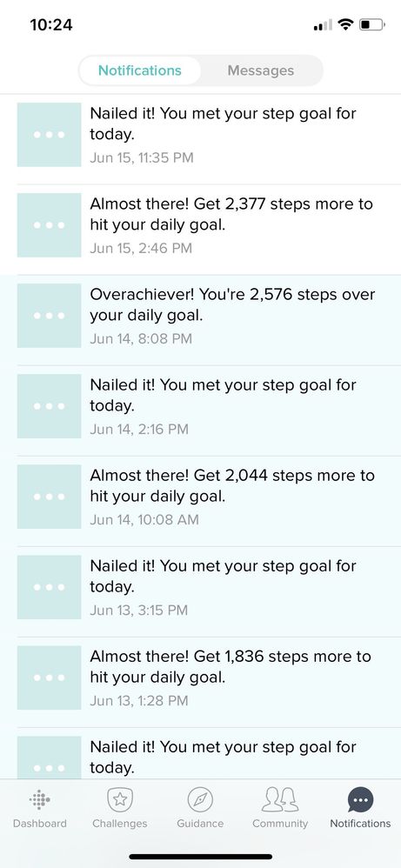The image size is (401, 868).
Task: Tap the icon beside the 2,044 steps notification
Action: click(50, 497)
